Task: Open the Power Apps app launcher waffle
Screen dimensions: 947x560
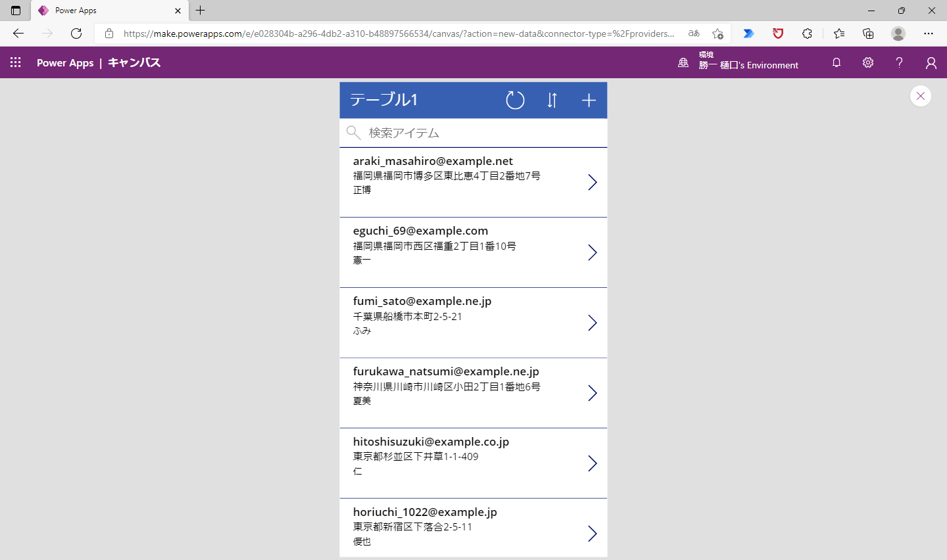Action: pos(16,62)
